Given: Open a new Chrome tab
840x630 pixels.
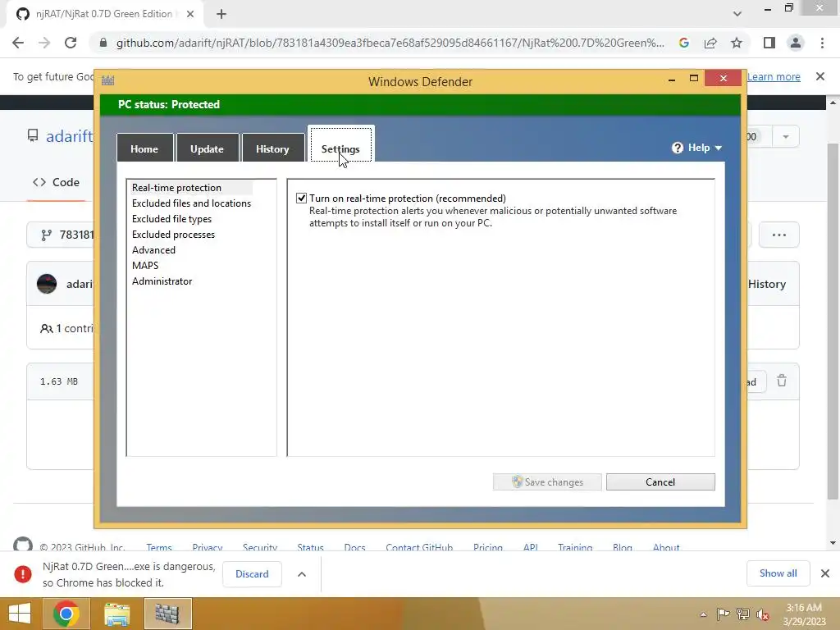Looking at the screenshot, I should (221, 14).
